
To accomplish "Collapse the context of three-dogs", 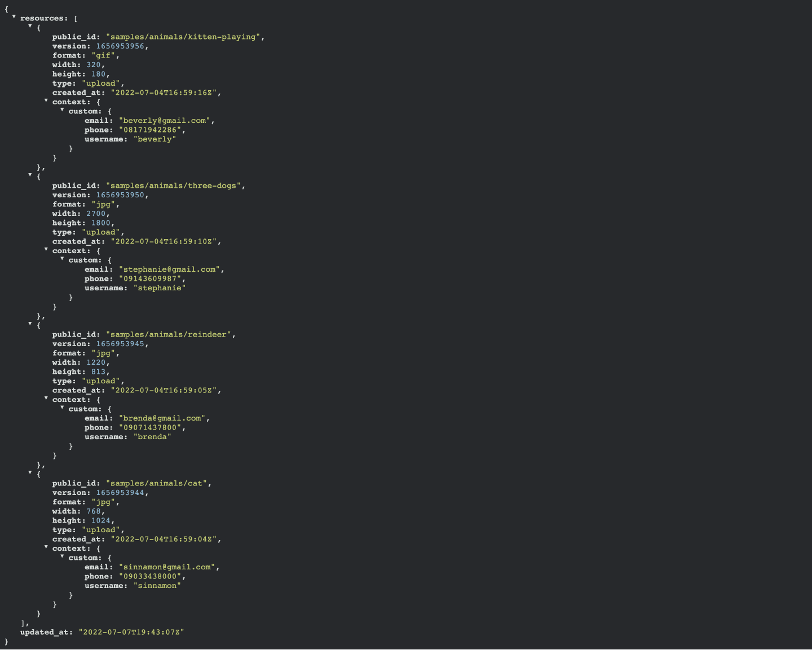I will coord(46,249).
